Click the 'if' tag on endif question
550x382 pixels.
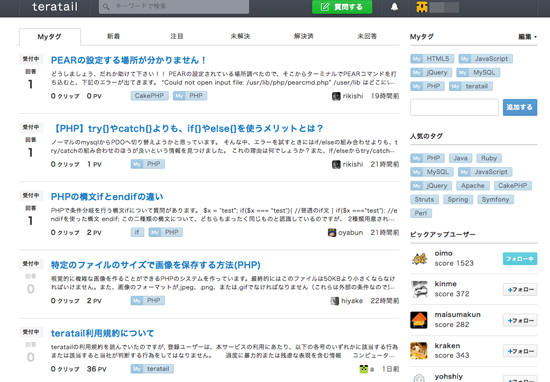(137, 232)
